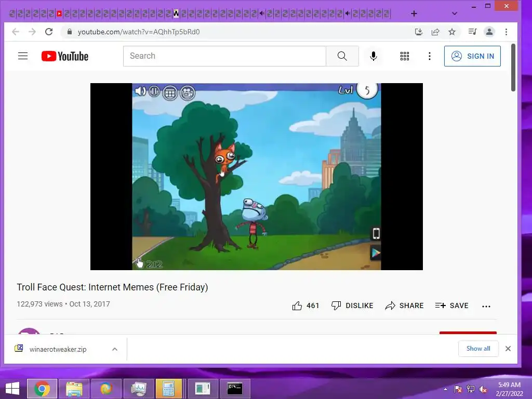Go to the YouTube home logo
Viewport: 532px width, 399px height.
tap(65, 56)
